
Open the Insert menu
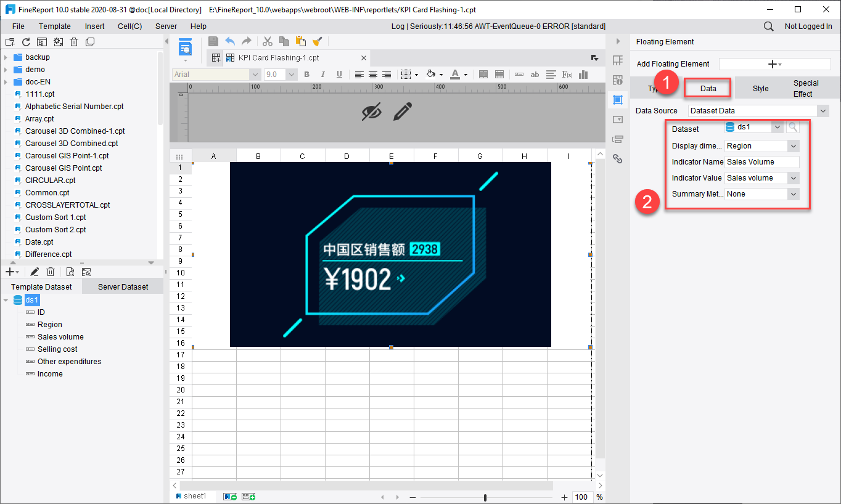point(94,26)
